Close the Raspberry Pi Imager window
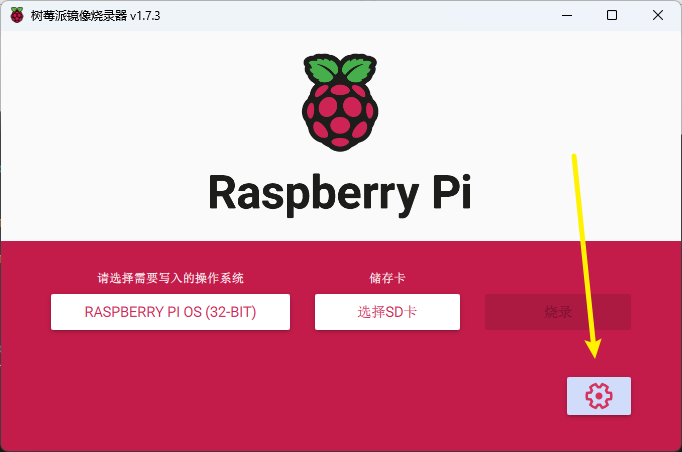Viewport: 682px width, 452px height. (x=658, y=15)
